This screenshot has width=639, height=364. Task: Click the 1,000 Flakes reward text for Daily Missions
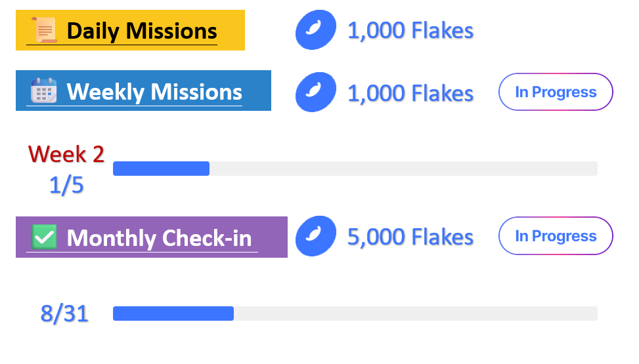pos(410,30)
